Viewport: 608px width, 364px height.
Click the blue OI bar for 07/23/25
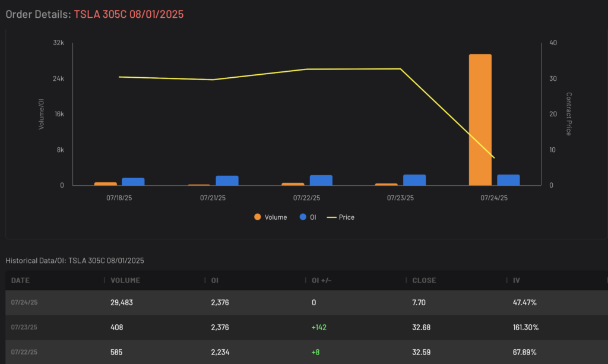pos(414,180)
